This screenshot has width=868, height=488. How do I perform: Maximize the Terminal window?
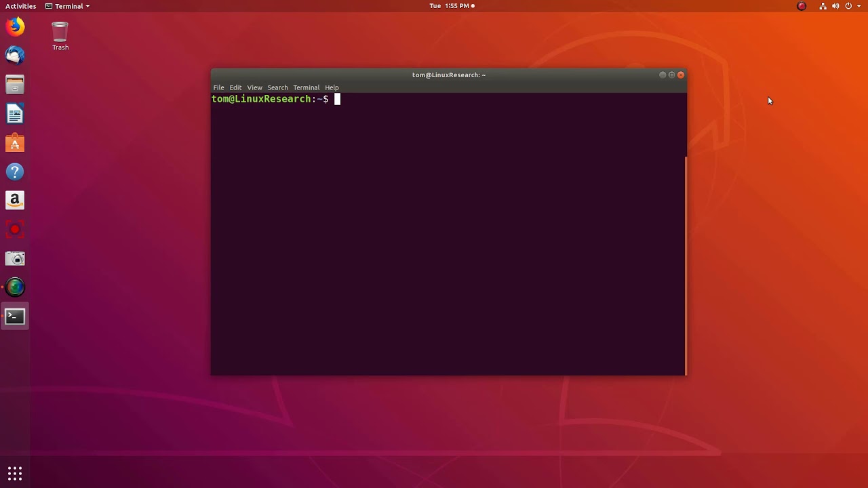(671, 75)
